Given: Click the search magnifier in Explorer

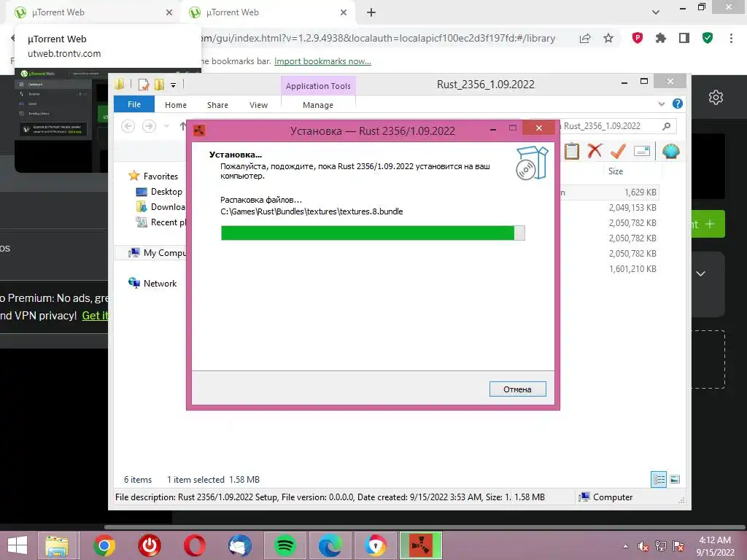Looking at the screenshot, I should click(x=667, y=126).
